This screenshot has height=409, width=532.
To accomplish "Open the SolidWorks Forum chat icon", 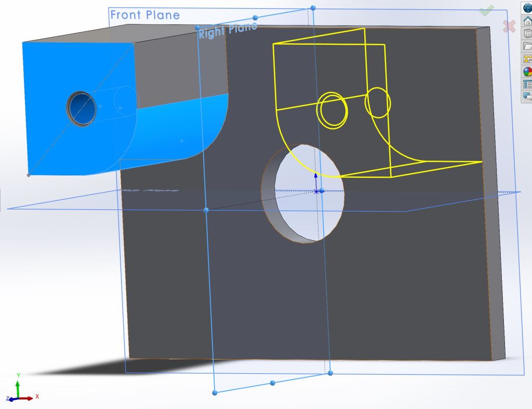I will coord(527,97).
